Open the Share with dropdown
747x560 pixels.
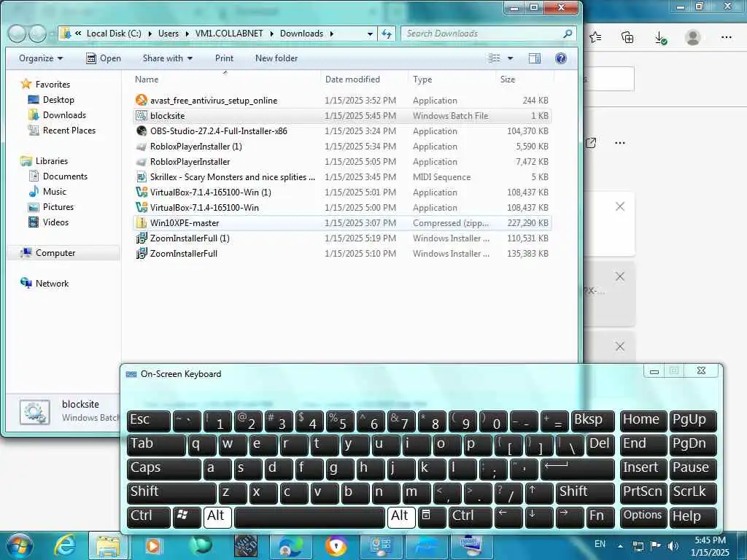click(x=168, y=58)
